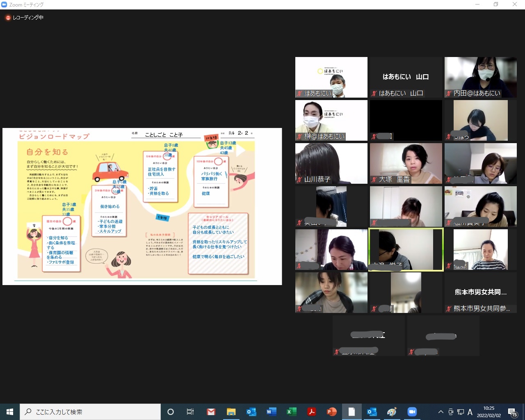Viewport: 525px width, 420px height.
Task: Click the Cortana circle icon
Action: click(171, 412)
